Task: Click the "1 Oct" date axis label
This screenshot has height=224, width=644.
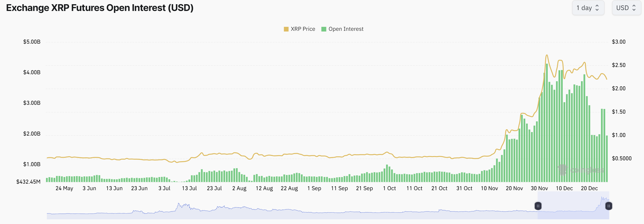Action: pos(389,188)
